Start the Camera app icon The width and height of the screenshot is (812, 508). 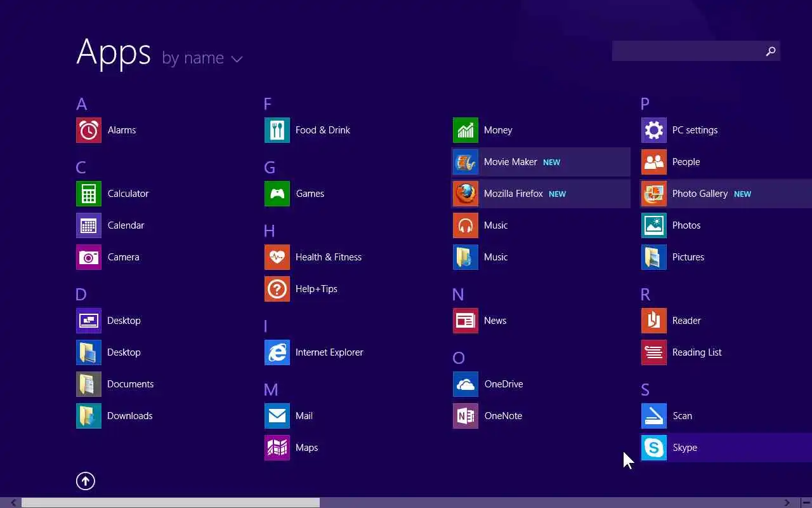(89, 257)
